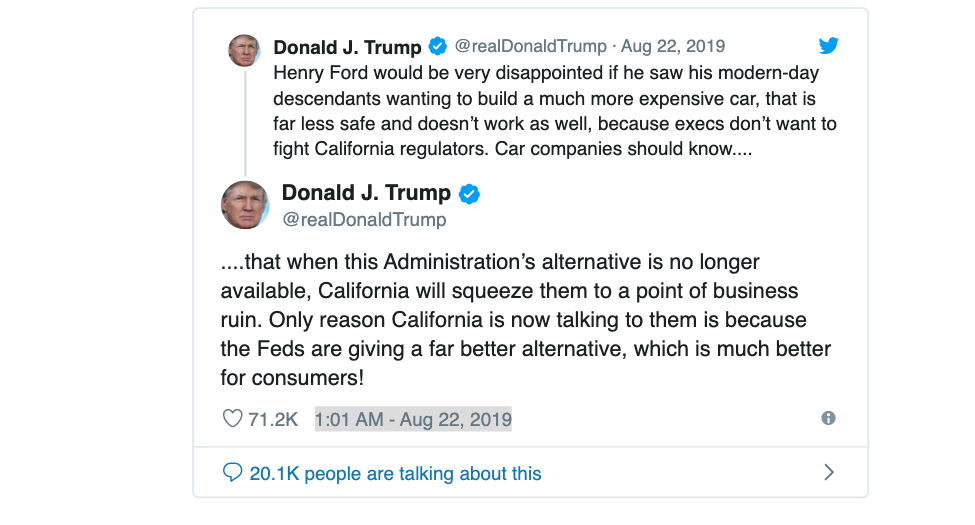Open the large profile avatar
975x525 pixels.
pos(245,205)
